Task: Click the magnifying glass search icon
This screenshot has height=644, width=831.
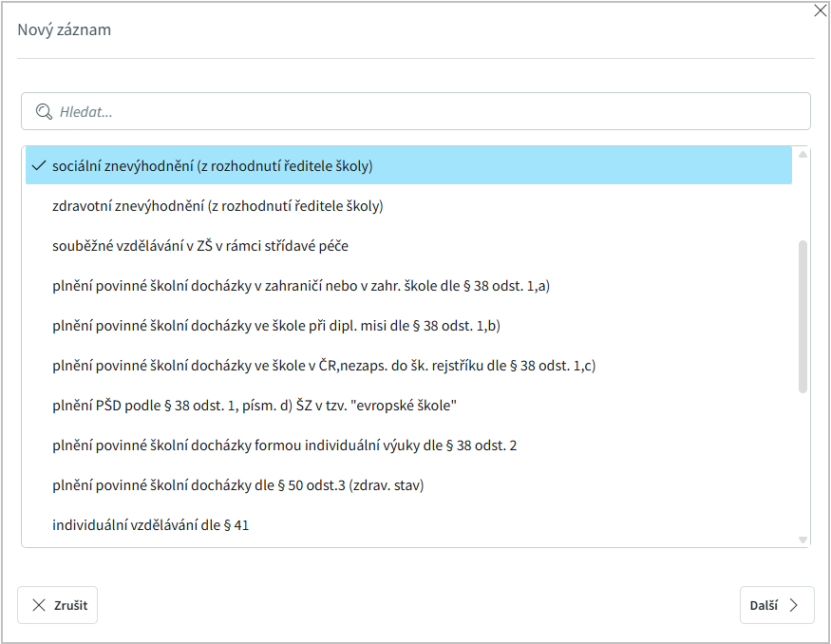Action: pos(44,111)
